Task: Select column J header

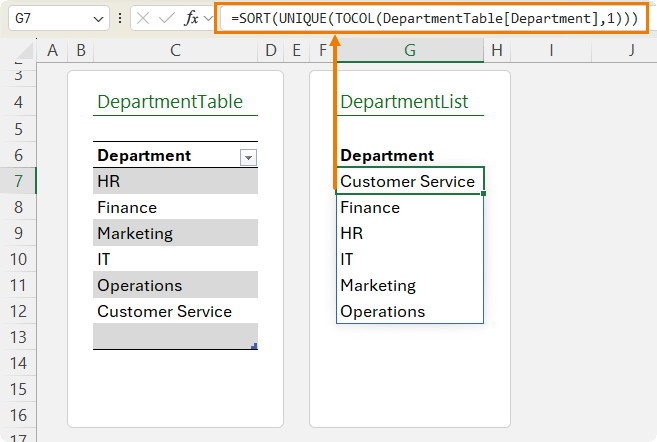Action: (624, 50)
